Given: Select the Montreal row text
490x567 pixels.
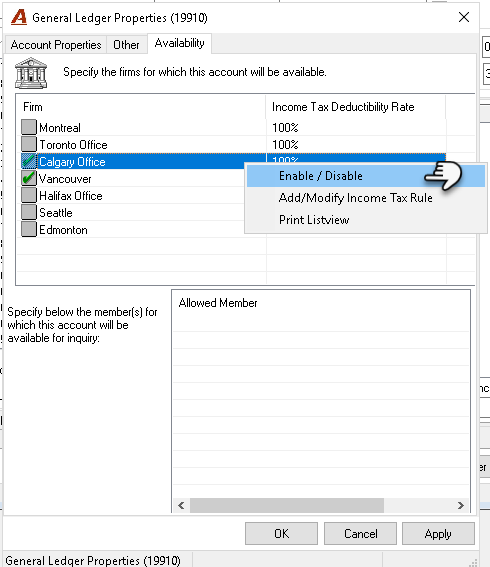Looking at the screenshot, I should pos(60,128).
